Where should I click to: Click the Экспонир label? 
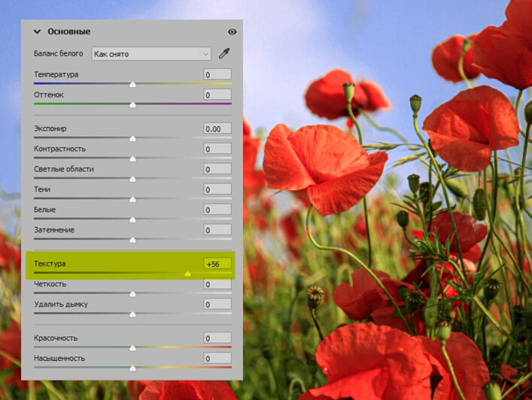point(50,129)
